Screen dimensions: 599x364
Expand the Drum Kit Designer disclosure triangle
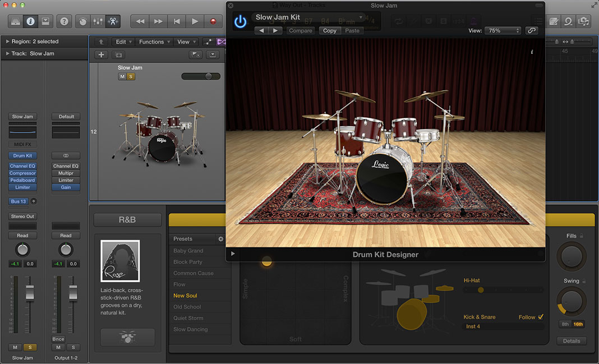(233, 254)
